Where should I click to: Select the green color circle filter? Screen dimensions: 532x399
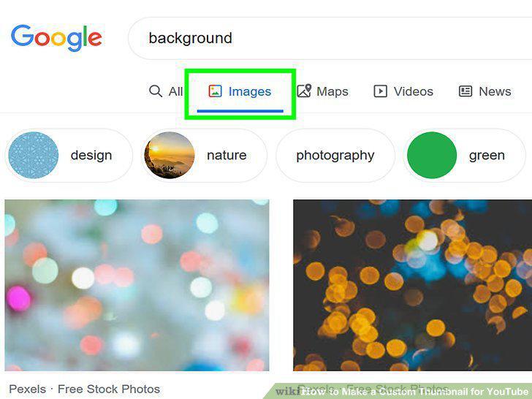coord(432,155)
